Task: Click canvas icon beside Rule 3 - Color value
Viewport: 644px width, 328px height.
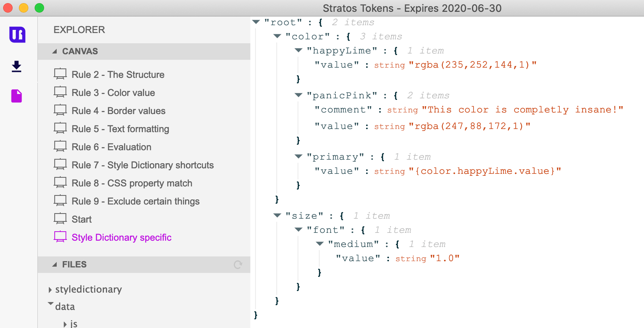Action: [x=60, y=92]
